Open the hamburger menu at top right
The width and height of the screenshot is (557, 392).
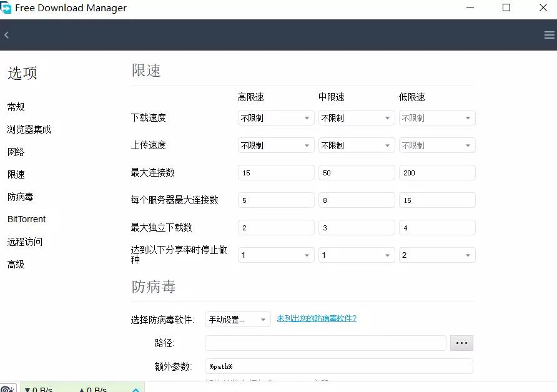point(548,35)
